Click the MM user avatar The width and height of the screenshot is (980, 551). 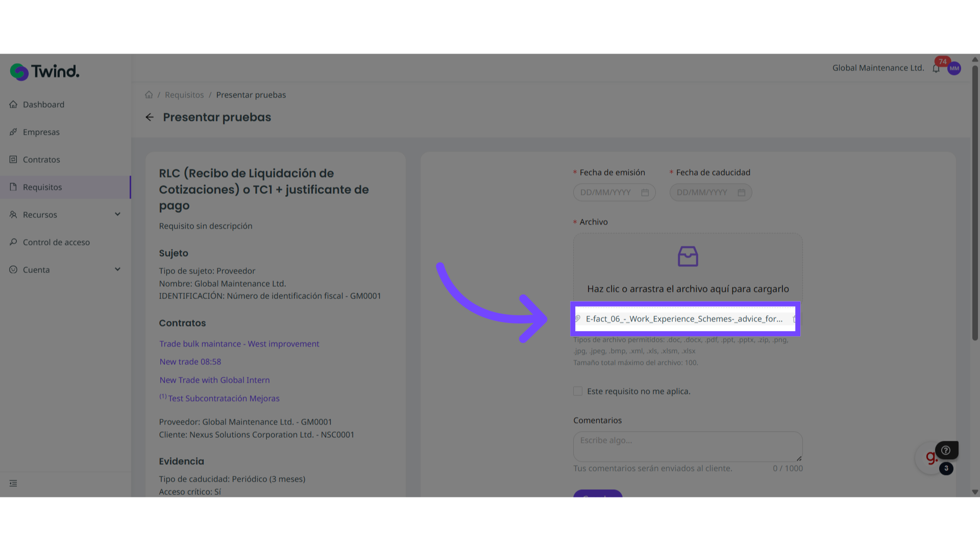point(954,68)
